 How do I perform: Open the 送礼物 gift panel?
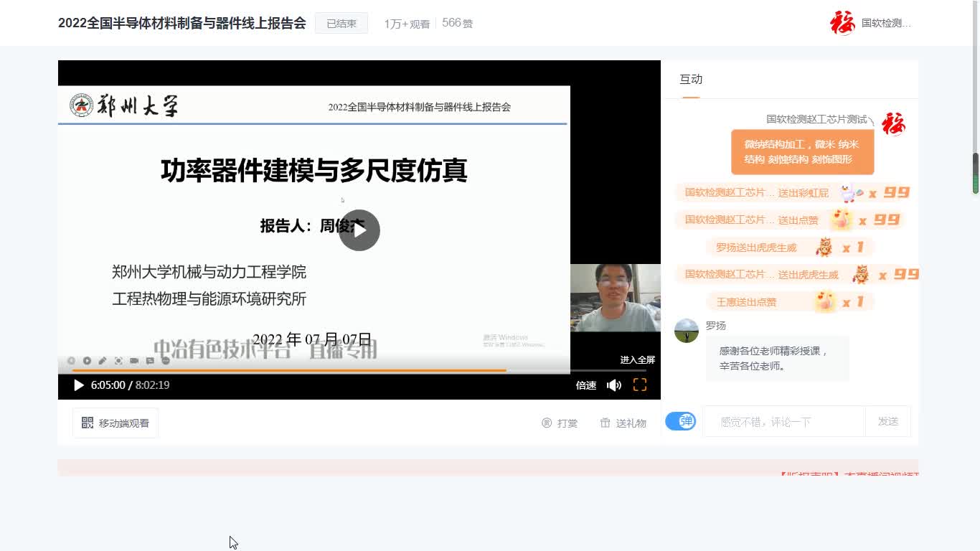[621, 423]
